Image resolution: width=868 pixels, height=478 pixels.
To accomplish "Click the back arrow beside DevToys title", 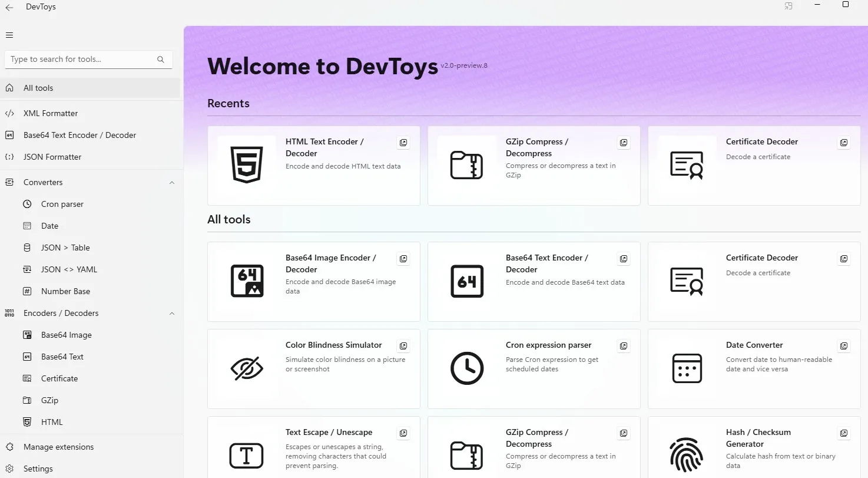I will pos(9,8).
